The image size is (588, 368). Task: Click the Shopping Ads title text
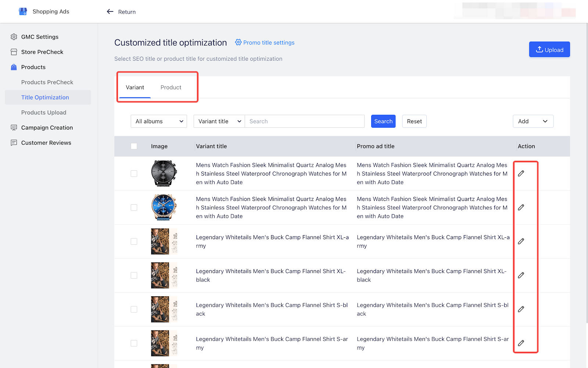click(51, 11)
